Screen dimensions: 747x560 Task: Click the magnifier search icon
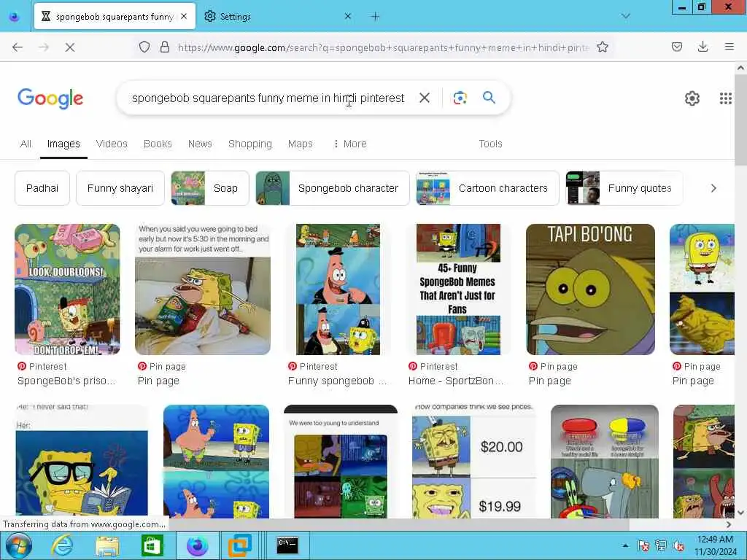(489, 98)
